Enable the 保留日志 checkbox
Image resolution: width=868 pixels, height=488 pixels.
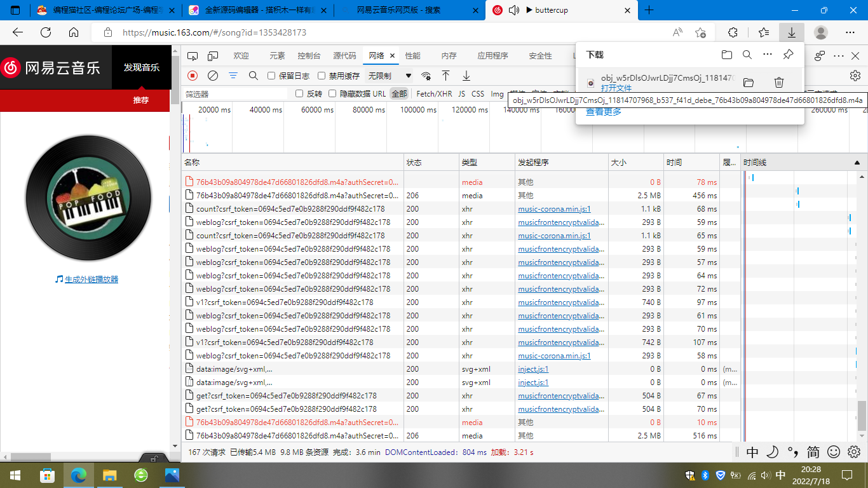click(x=271, y=76)
